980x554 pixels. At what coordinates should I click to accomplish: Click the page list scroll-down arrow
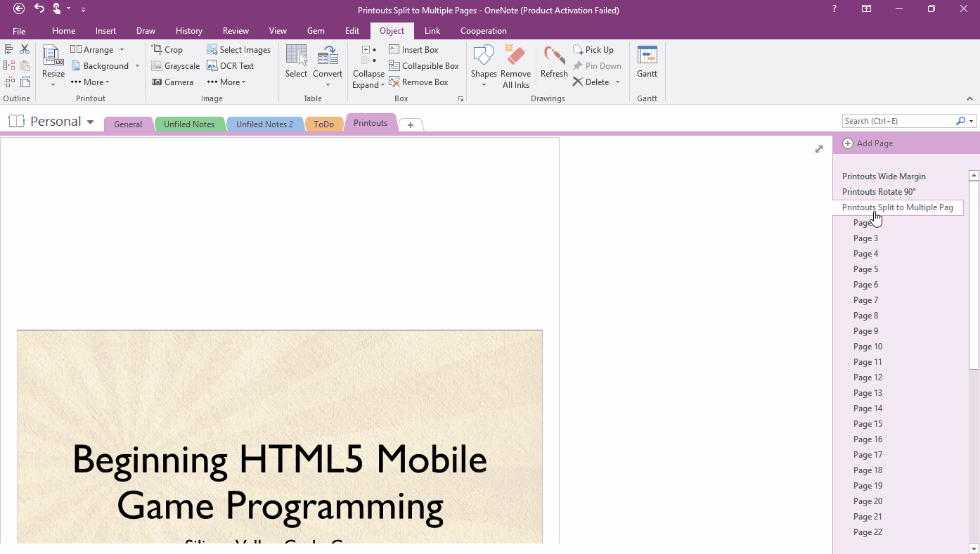(974, 548)
